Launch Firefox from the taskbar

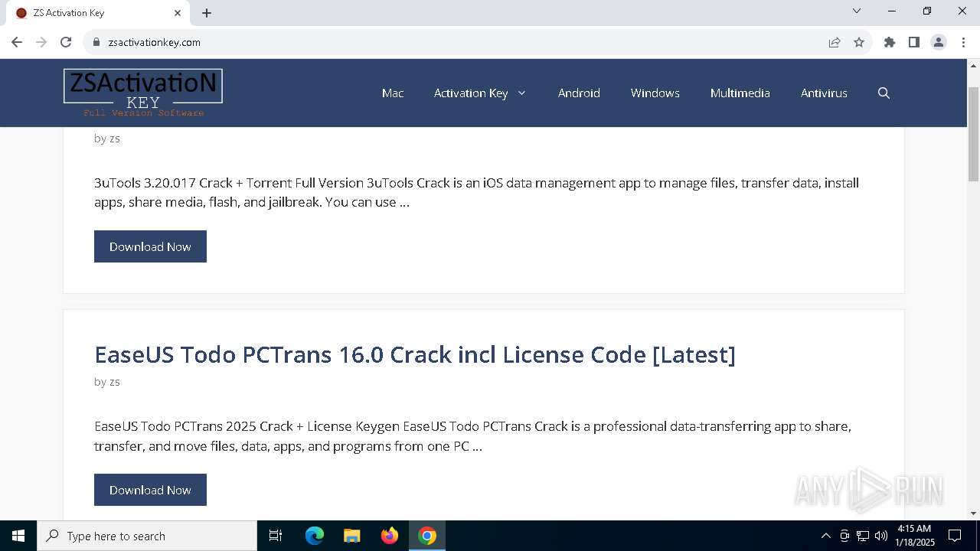[390, 536]
